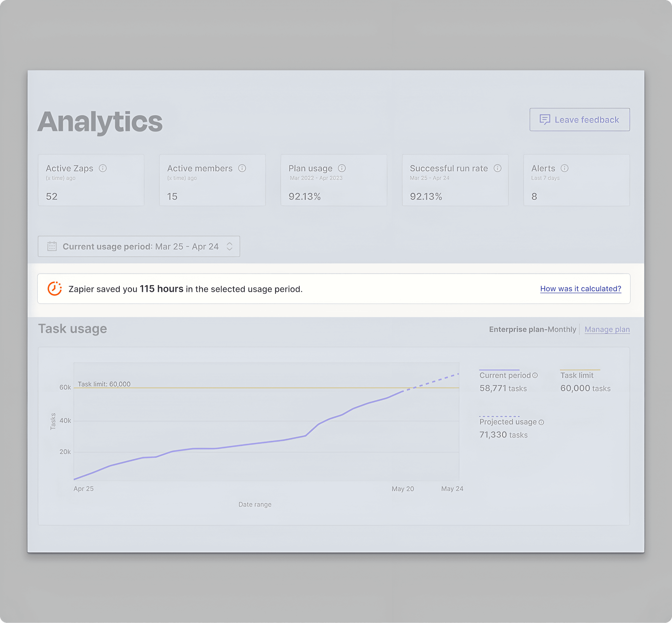Screen dimensions: 672x623
Task: Click the orange time-saved clock icon
Action: coord(55,289)
